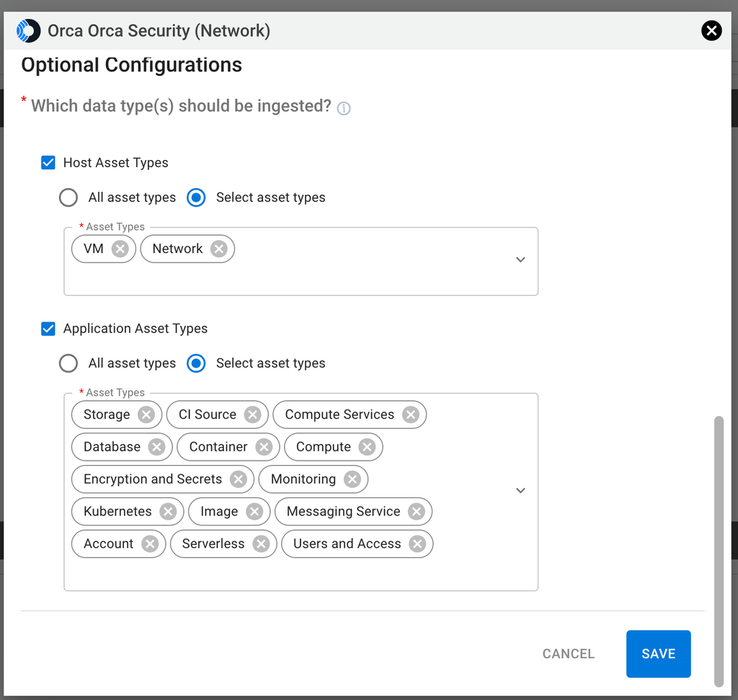Save the optional configurations
The width and height of the screenshot is (738, 700).
point(659,654)
